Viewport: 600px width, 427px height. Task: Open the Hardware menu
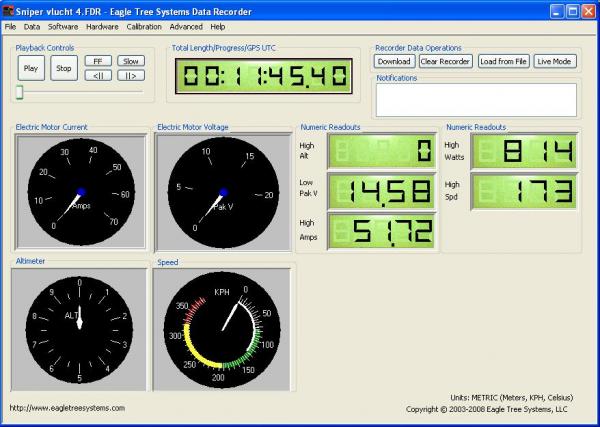[102, 27]
